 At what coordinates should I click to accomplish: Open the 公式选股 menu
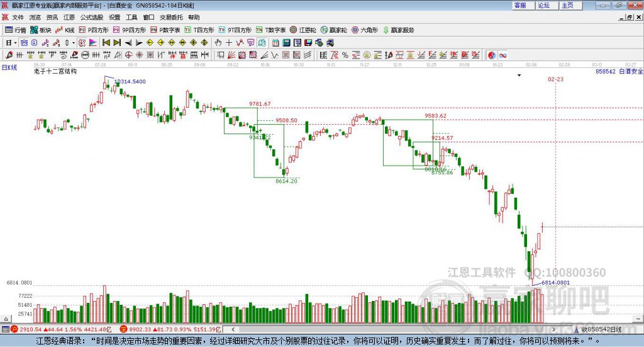click(x=92, y=17)
